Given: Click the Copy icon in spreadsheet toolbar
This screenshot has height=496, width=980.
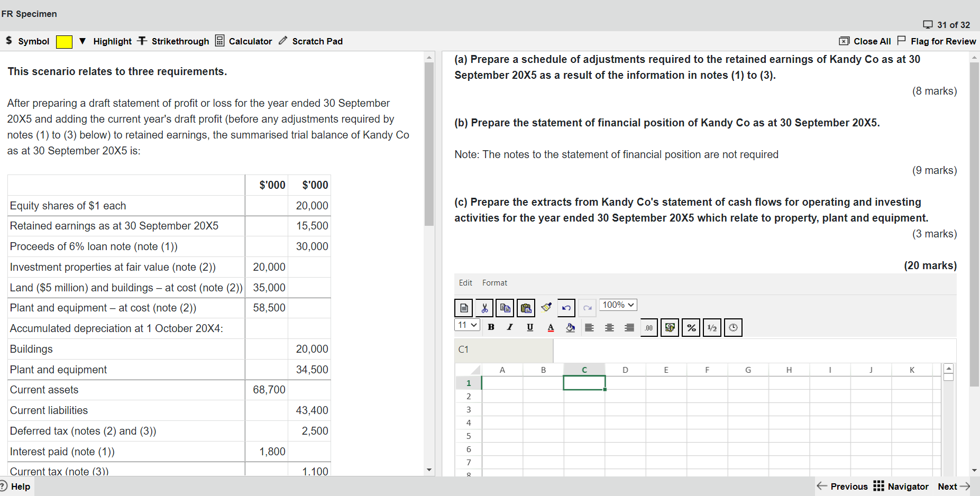Looking at the screenshot, I should pyautogui.click(x=505, y=308).
